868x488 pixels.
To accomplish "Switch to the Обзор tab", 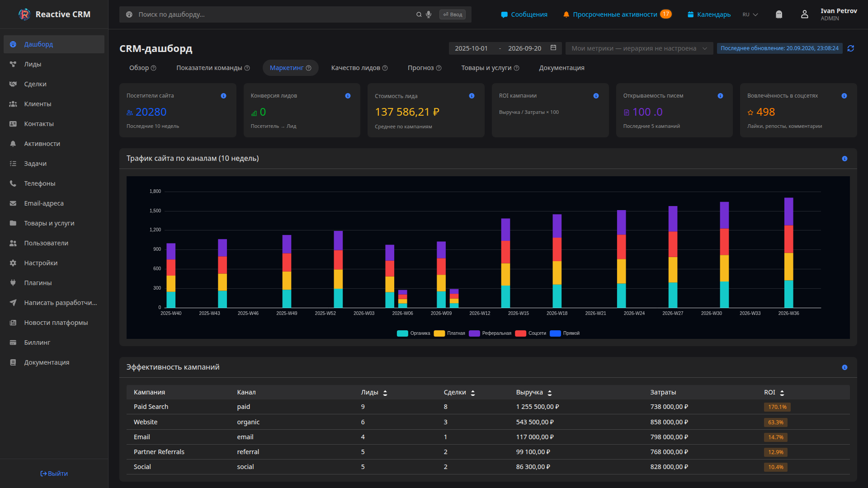I will point(139,68).
